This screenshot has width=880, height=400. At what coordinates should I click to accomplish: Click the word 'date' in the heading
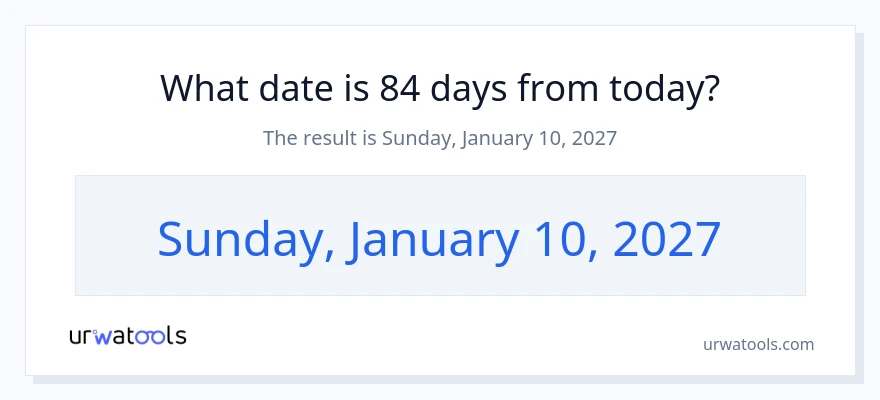(x=293, y=88)
